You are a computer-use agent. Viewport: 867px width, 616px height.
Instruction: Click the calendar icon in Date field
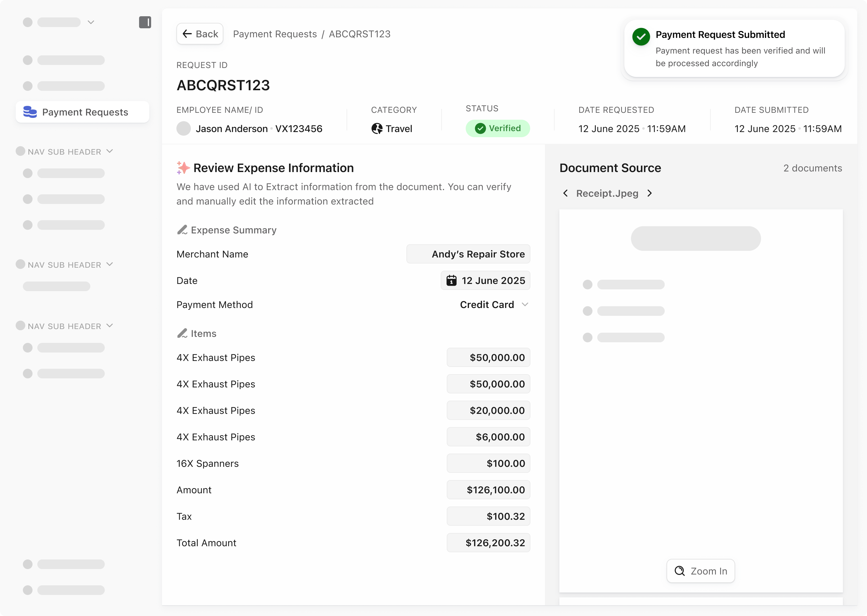pyautogui.click(x=451, y=281)
